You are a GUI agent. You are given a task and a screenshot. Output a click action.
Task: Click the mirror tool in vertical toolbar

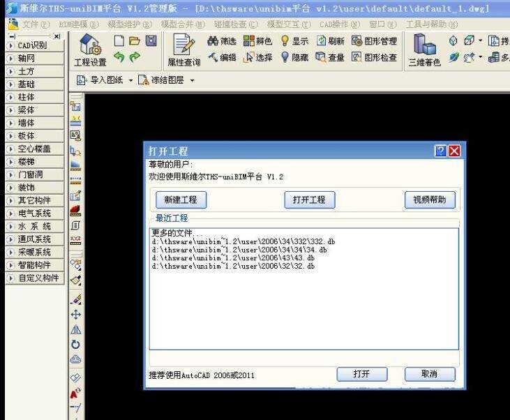(76, 329)
